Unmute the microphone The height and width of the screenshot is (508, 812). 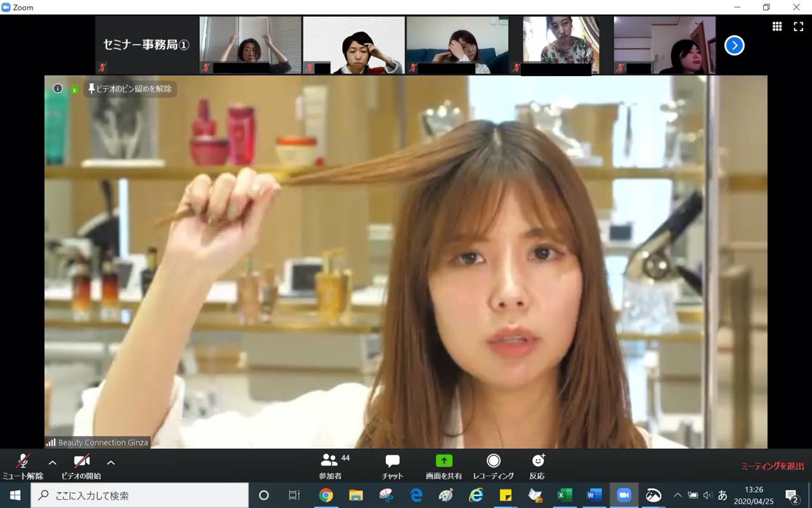(x=23, y=462)
